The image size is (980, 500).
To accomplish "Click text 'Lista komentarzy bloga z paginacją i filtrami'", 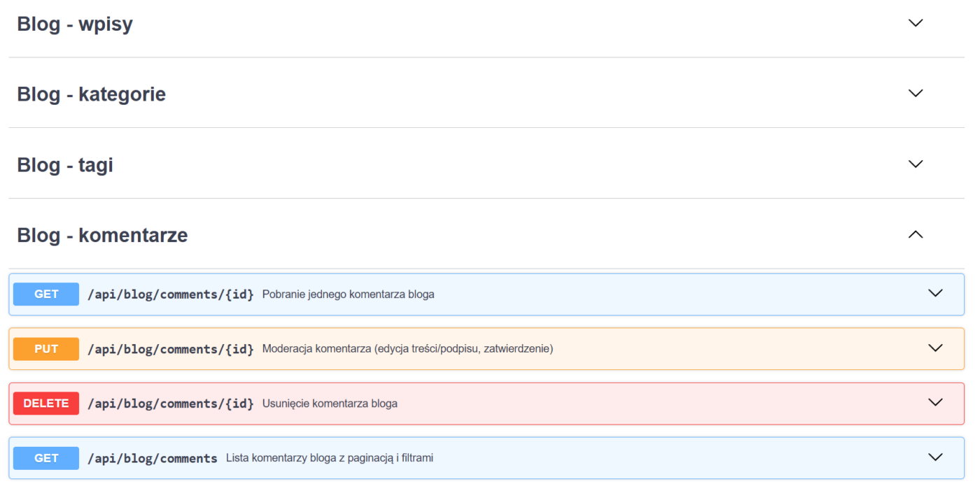I will pyautogui.click(x=330, y=459).
